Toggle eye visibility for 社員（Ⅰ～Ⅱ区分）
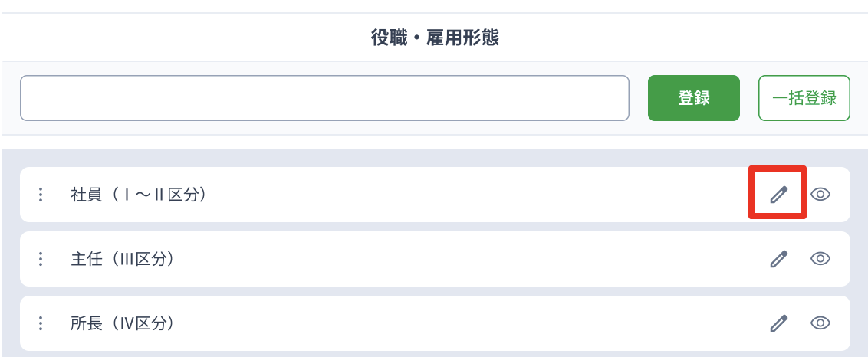The width and height of the screenshot is (868, 357). point(820,195)
